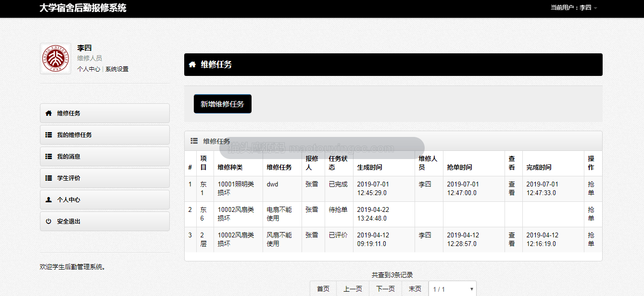Open 学生评价 in the sidebar
Image resolution: width=644 pixels, height=296 pixels.
click(105, 178)
